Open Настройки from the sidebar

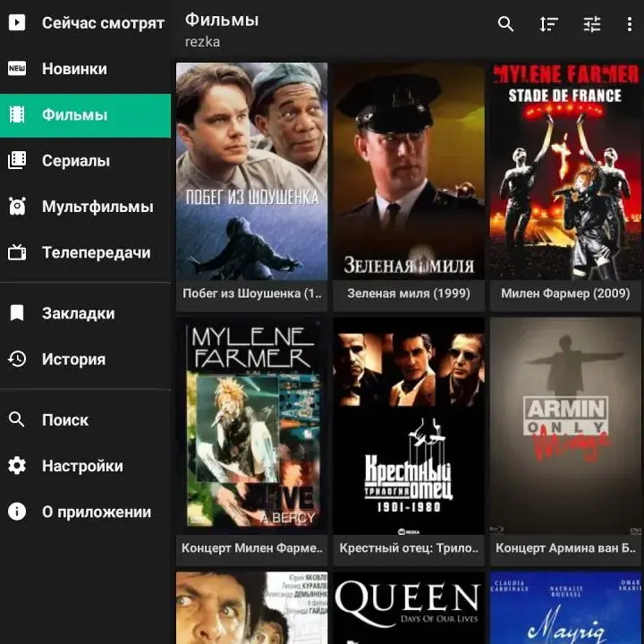pyautogui.click(x=81, y=466)
